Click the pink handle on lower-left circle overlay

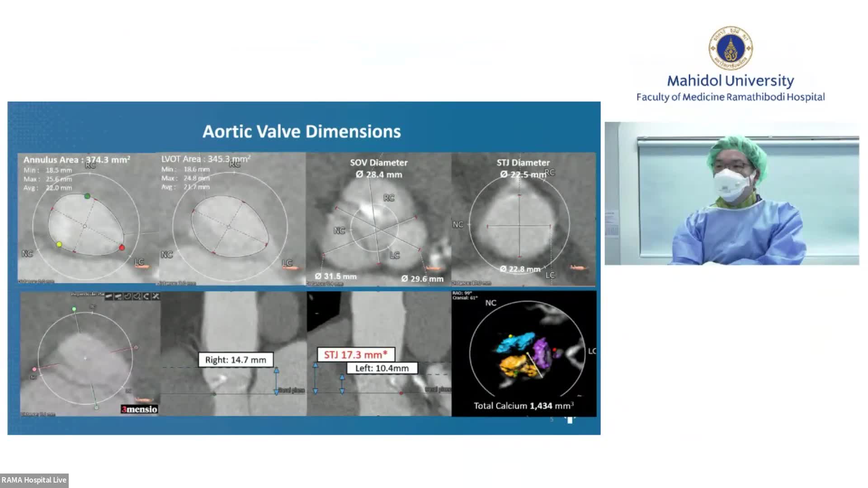pyautogui.click(x=34, y=369)
